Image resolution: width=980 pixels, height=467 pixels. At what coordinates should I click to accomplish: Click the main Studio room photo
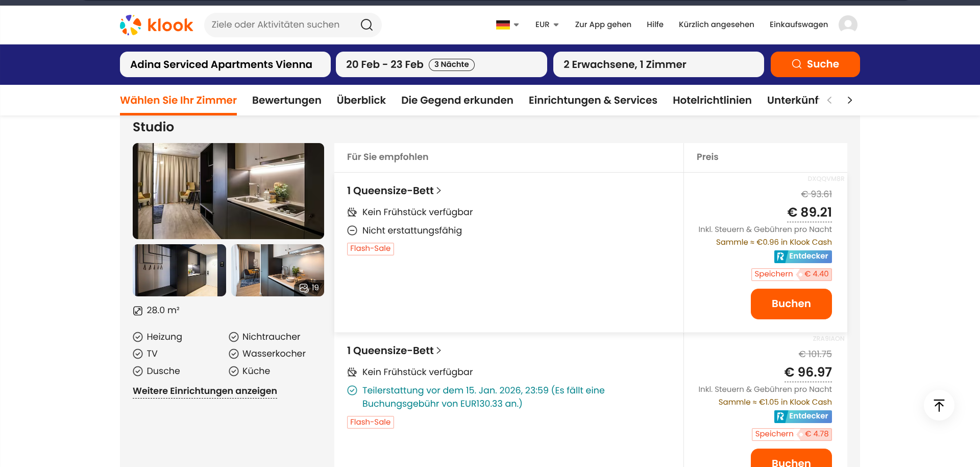point(228,191)
